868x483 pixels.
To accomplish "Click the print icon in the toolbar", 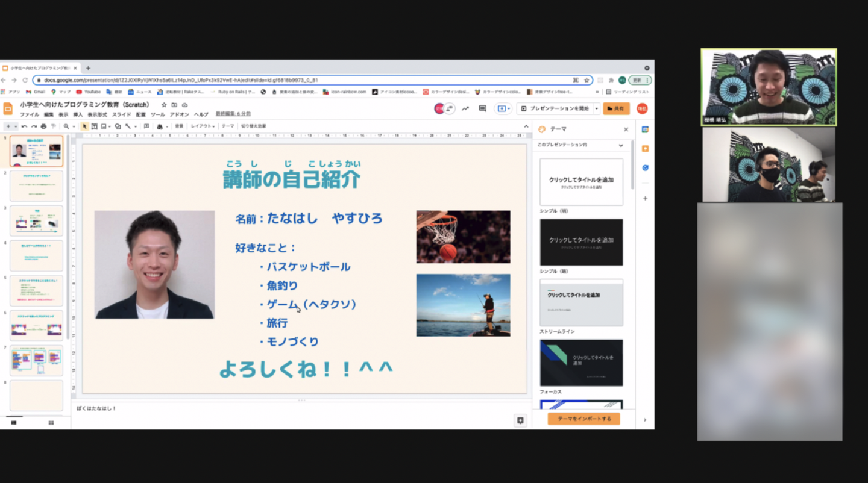I will tap(43, 126).
